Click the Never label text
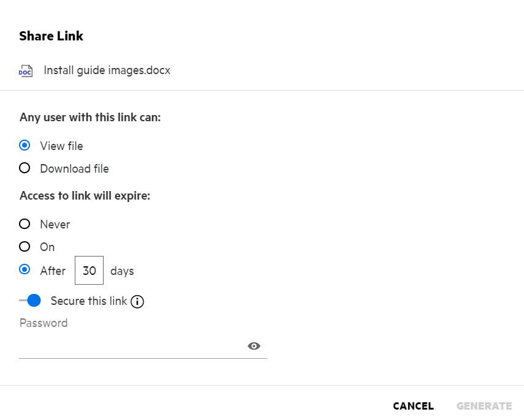This screenshot has width=524, height=420. click(55, 224)
